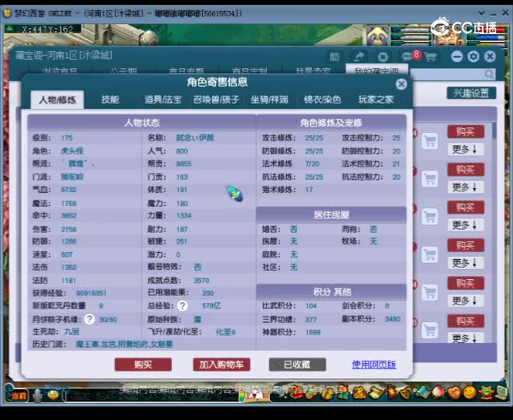Open the 藏宝阁 settings gear icon

[x=473, y=57]
